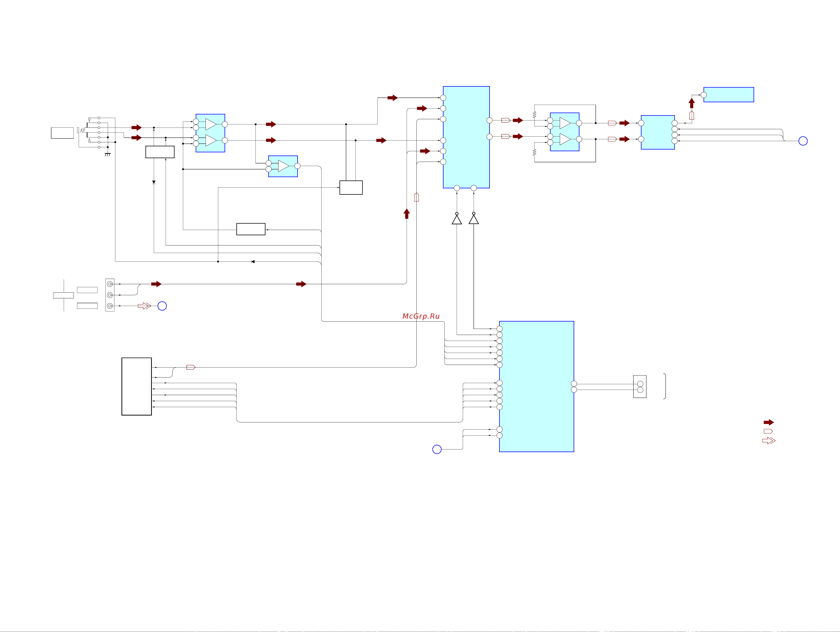Click the blue circle below the large bottom block

click(x=437, y=449)
